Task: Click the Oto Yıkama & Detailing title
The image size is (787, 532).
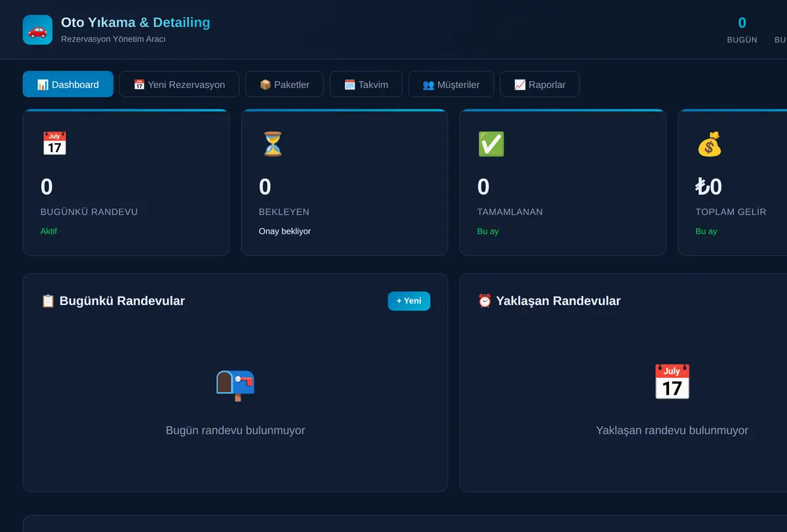Action: pyautogui.click(x=136, y=22)
